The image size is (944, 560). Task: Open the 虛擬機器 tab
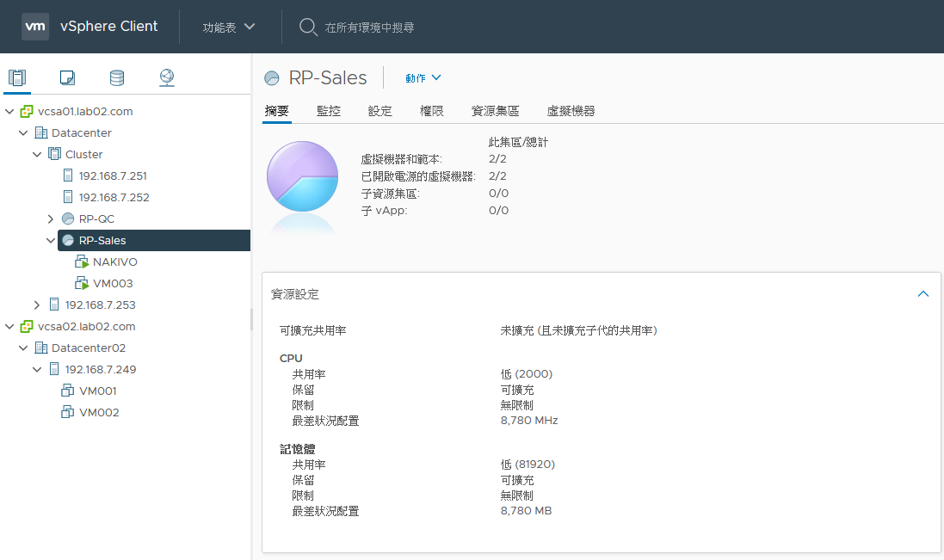tap(571, 111)
